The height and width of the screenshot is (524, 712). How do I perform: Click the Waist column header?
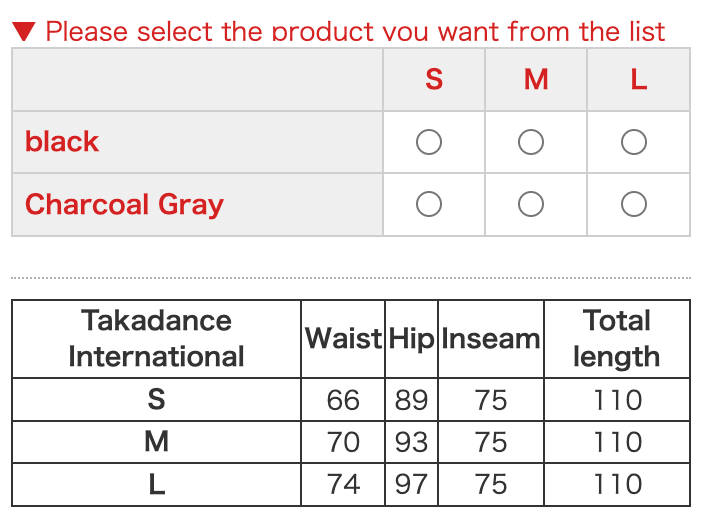[x=343, y=339]
